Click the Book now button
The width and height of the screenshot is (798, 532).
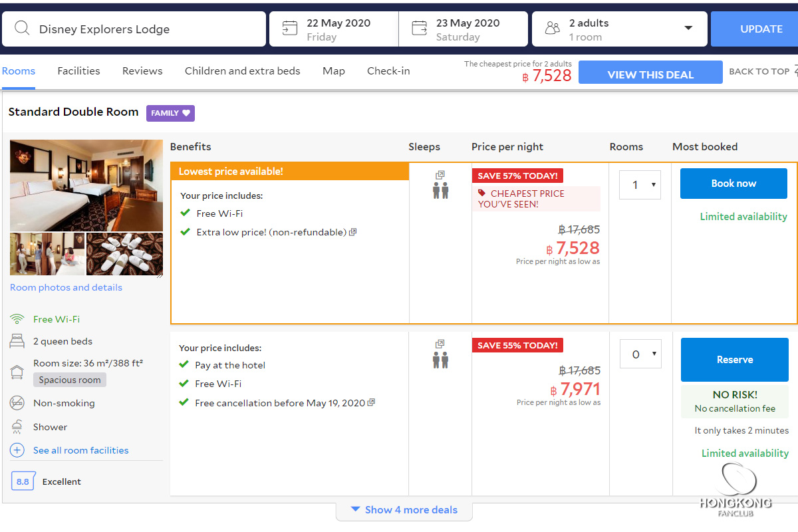click(x=733, y=184)
